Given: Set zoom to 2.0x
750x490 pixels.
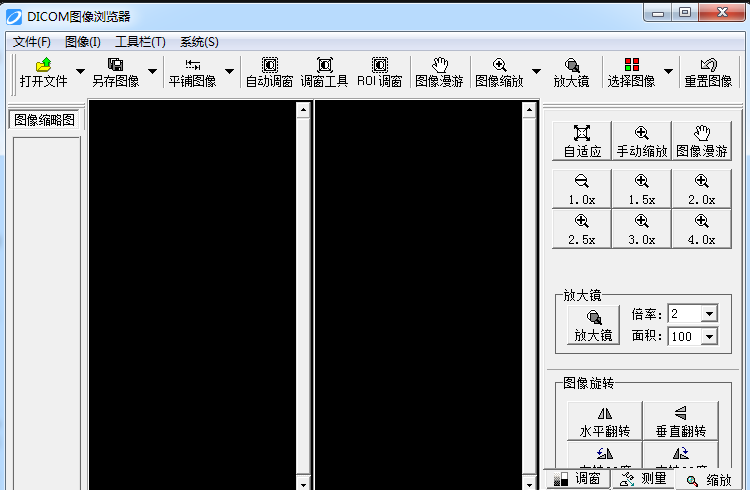Looking at the screenshot, I should pos(702,189).
